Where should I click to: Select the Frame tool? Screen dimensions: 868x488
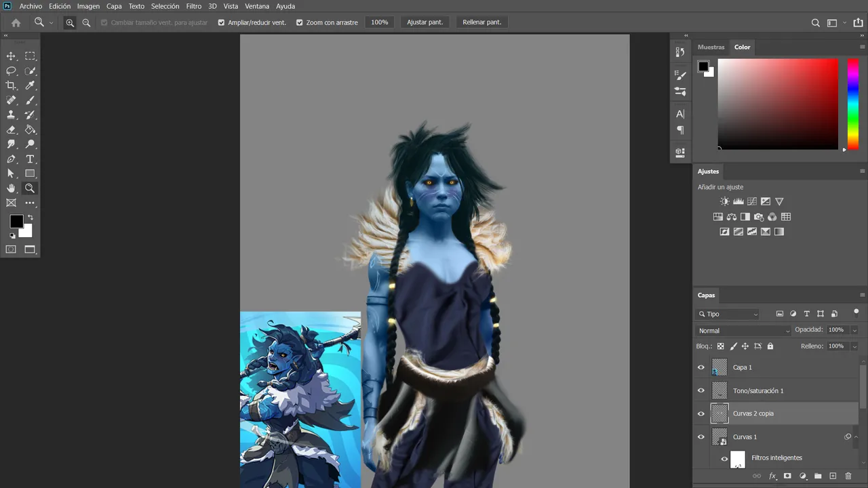click(11, 203)
